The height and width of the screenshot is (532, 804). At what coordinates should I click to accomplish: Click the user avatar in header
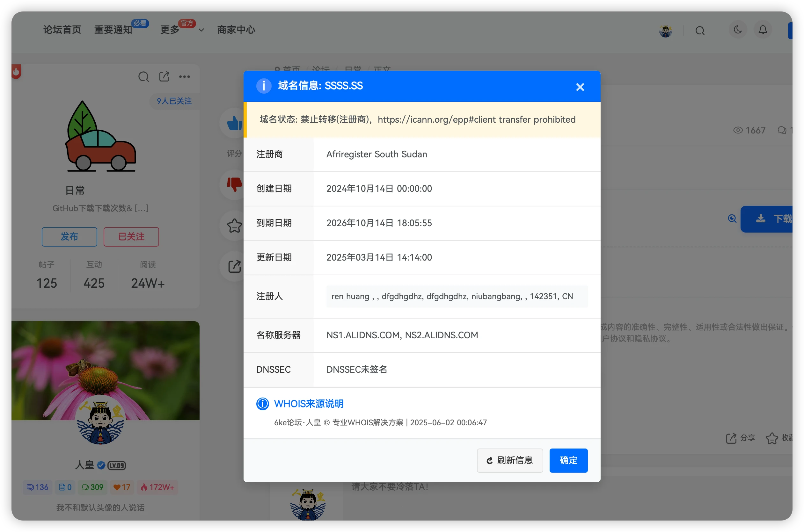pos(665,31)
